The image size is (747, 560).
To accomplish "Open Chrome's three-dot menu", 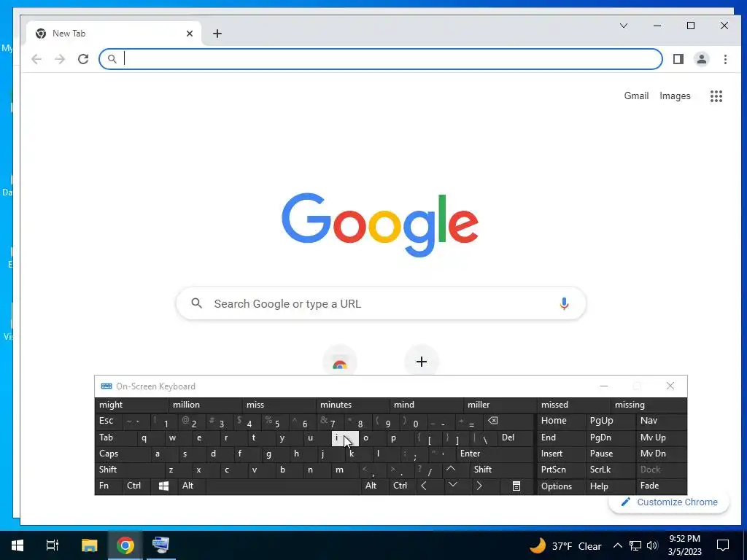I will pos(725,59).
